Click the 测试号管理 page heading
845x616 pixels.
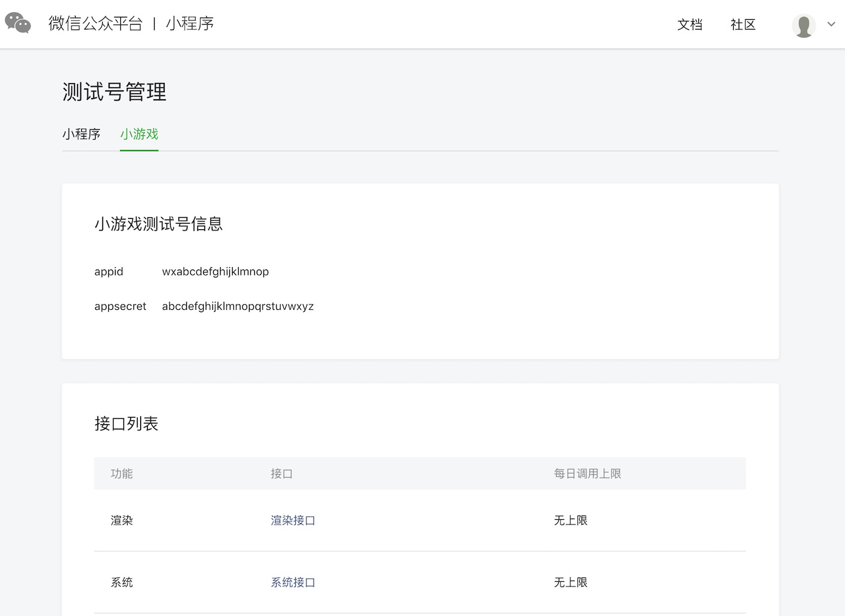click(114, 92)
